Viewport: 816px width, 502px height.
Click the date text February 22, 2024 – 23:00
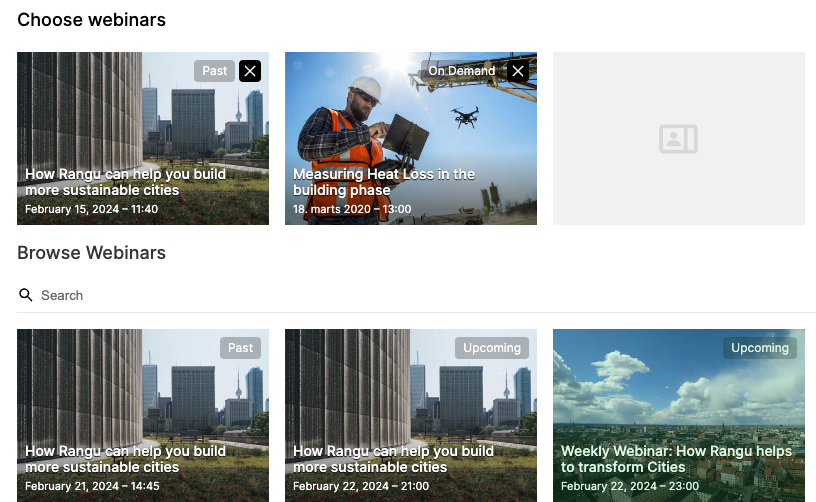tap(630, 486)
